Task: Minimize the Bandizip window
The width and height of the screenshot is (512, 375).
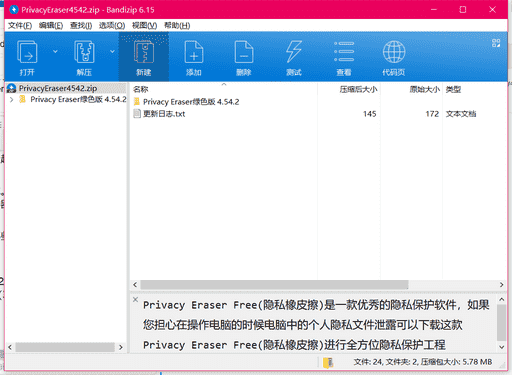Action: point(434,10)
